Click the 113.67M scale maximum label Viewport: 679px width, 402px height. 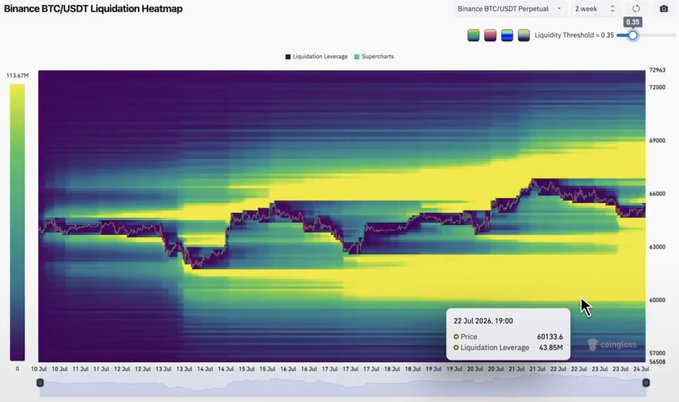(17, 75)
